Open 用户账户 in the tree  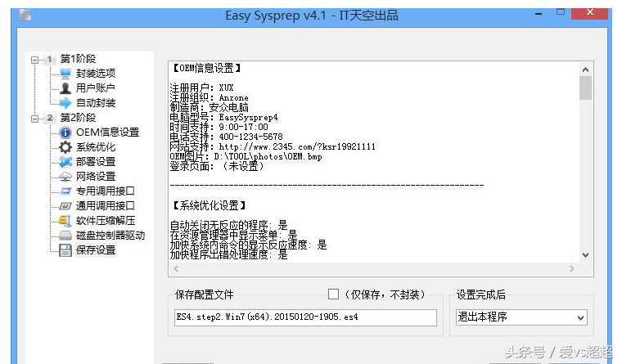pos(96,88)
